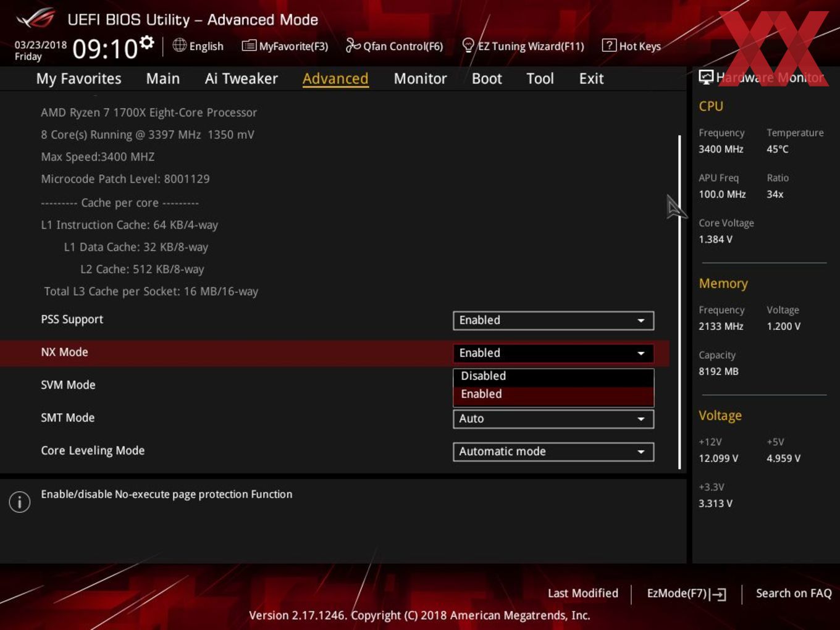The image size is (840, 630).
Task: Choose Enabled in NX Mode list
Action: click(x=553, y=394)
